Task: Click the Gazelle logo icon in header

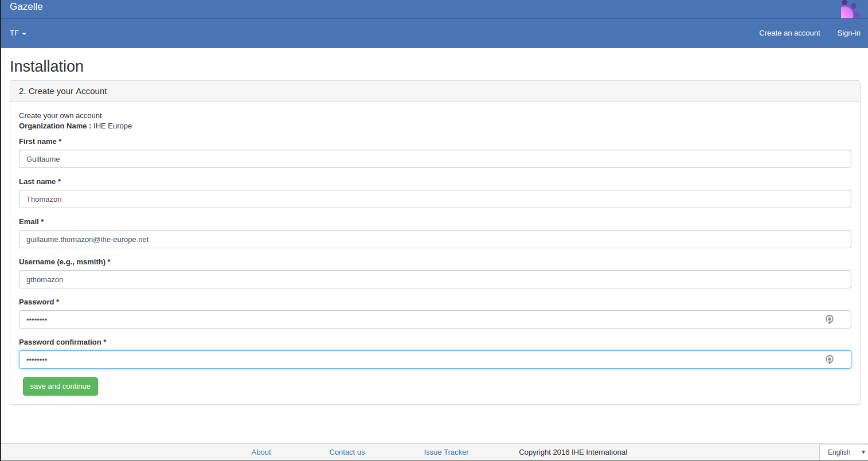Action: tap(849, 9)
